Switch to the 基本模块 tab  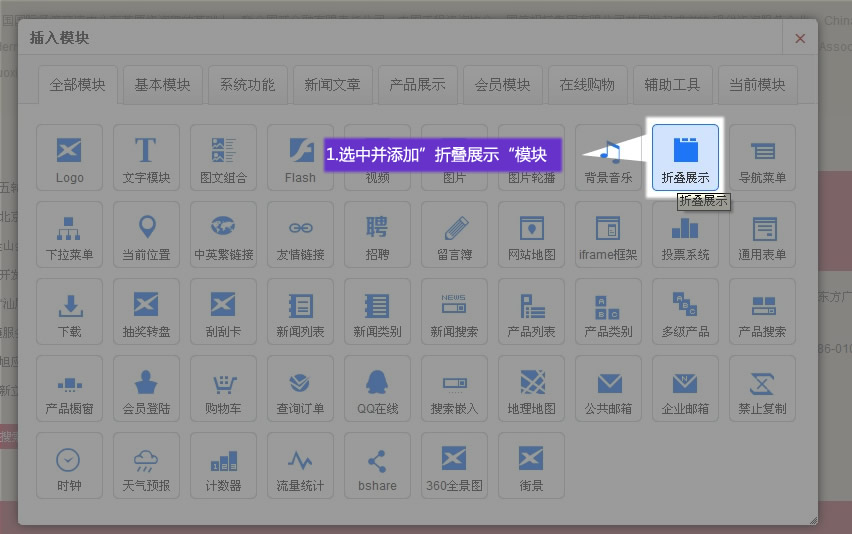pyautogui.click(x=162, y=85)
